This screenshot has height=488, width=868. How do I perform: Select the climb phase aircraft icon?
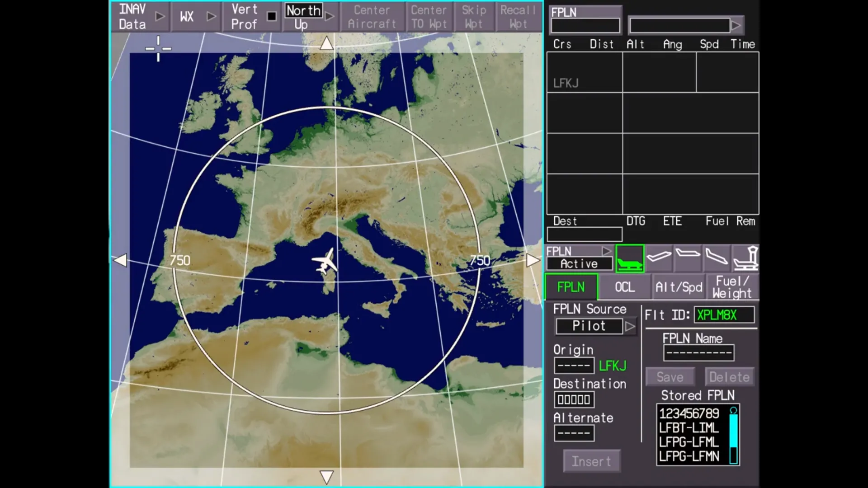[x=659, y=258]
